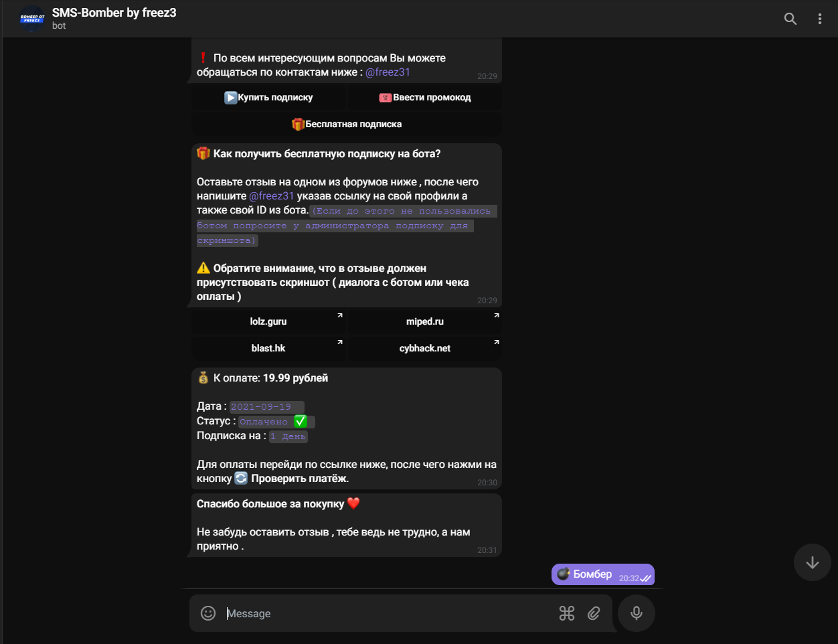Screen dimensions: 838x644
Task: Click the sent Бомбер message bubble
Action: [x=603, y=574]
